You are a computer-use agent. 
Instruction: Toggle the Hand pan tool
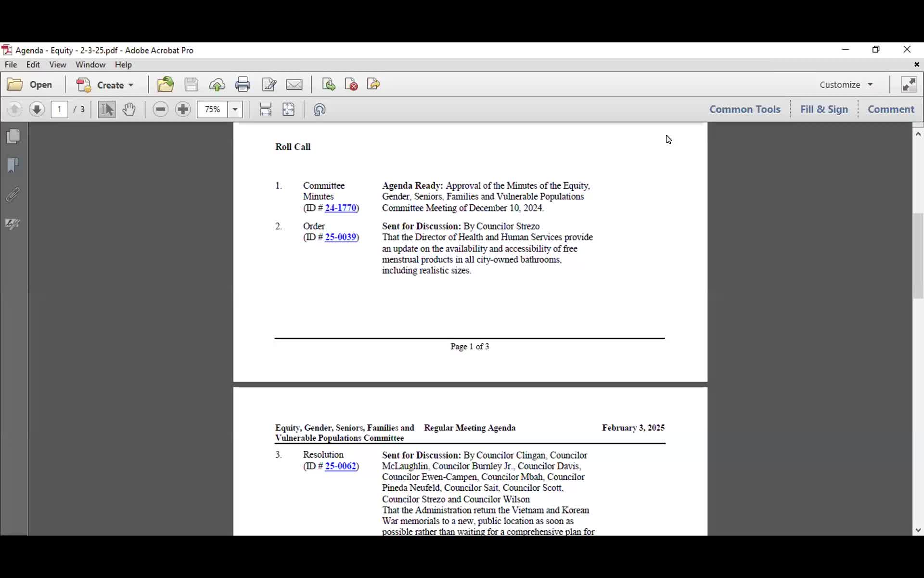tap(129, 109)
